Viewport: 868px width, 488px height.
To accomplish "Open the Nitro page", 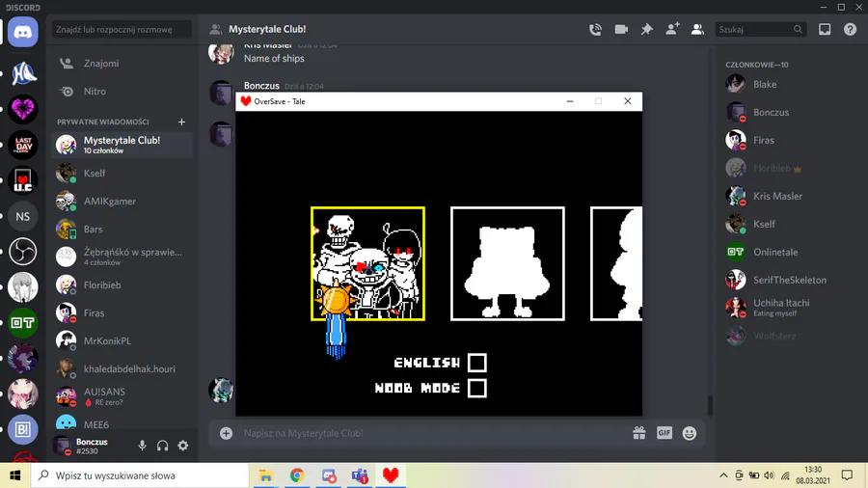I will (122, 92).
